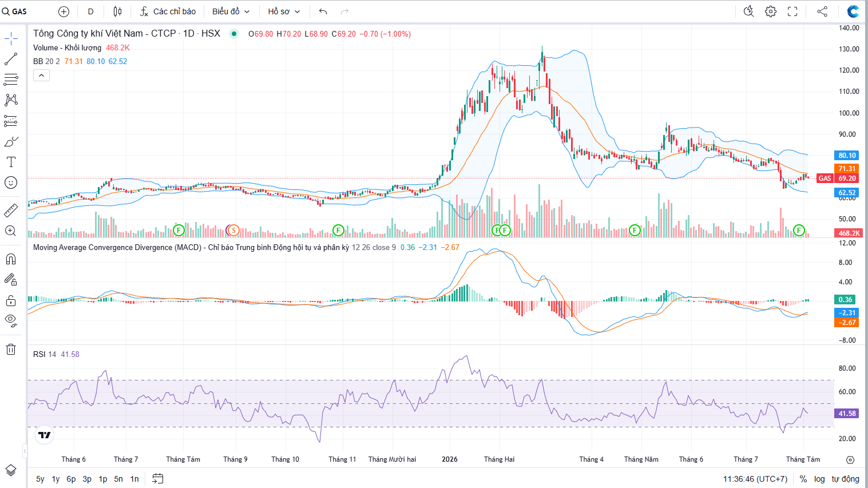This screenshot has width=868, height=488.
Task: Open the emoji and icons tool
Action: point(11,182)
